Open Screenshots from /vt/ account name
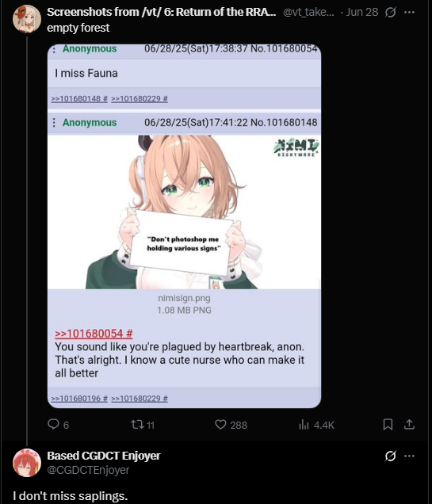This screenshot has width=432, height=504. (x=162, y=12)
